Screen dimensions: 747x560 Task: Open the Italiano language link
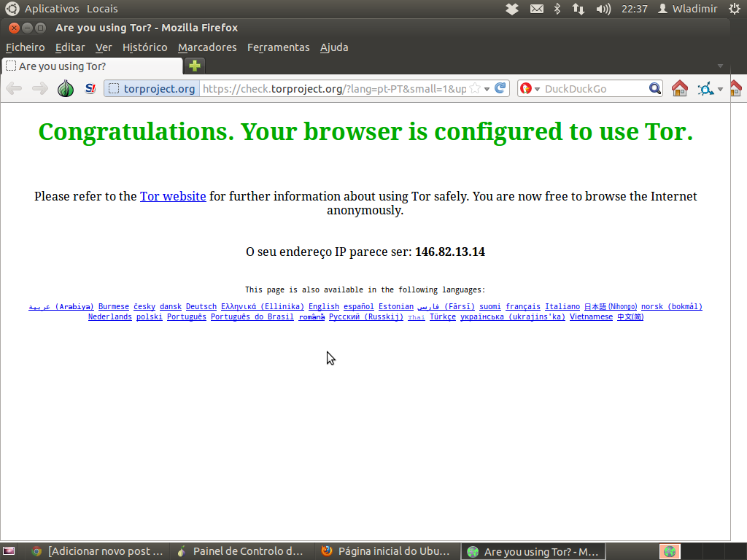pyautogui.click(x=562, y=307)
